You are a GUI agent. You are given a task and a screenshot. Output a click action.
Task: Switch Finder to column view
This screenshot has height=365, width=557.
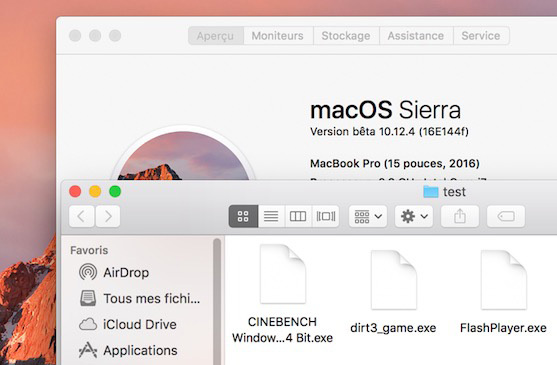tap(298, 216)
